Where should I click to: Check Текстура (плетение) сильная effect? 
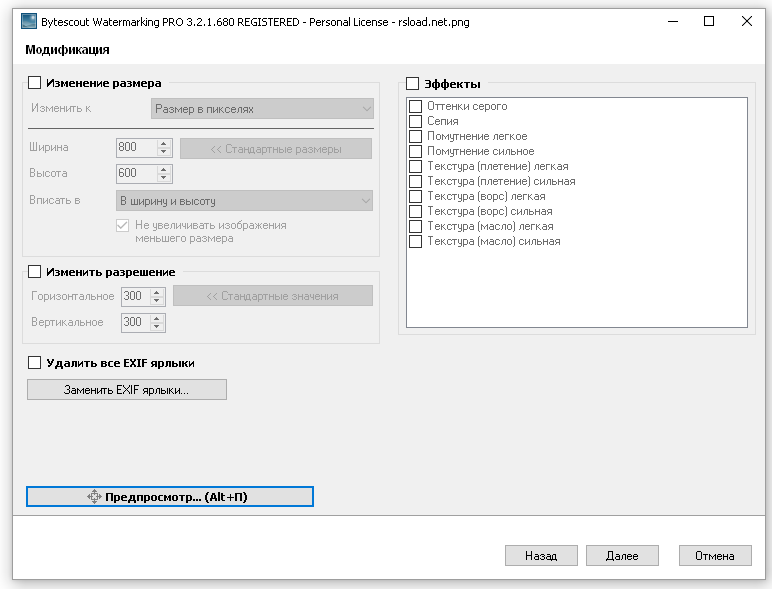[x=416, y=181]
